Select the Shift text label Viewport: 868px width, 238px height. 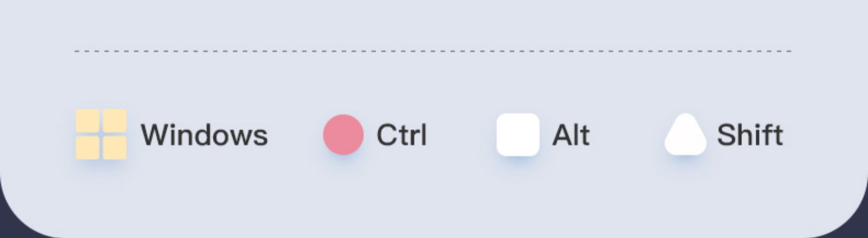[x=750, y=135]
